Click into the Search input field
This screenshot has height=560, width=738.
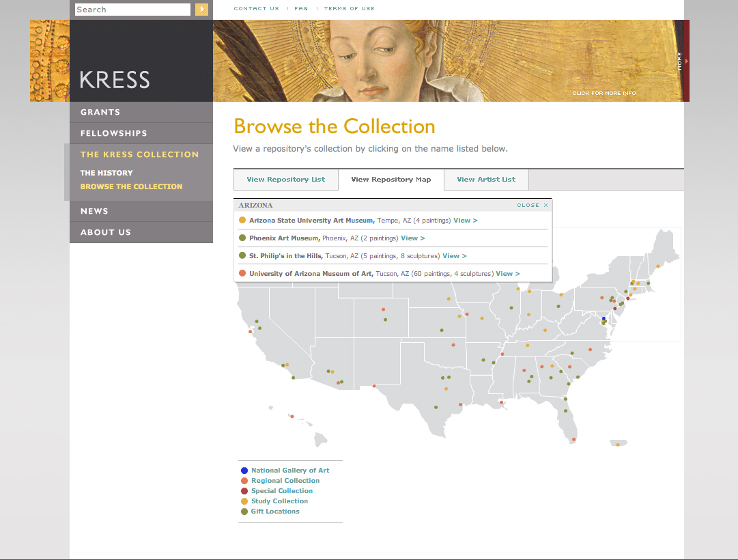132,10
